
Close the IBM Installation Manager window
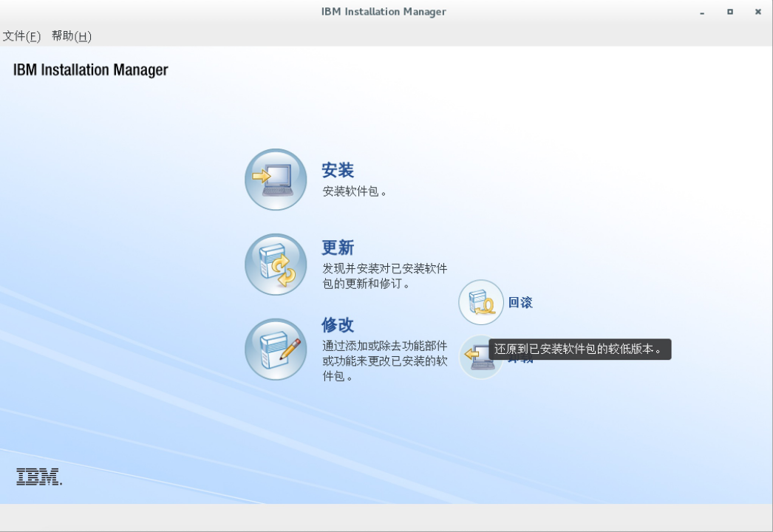click(x=757, y=12)
